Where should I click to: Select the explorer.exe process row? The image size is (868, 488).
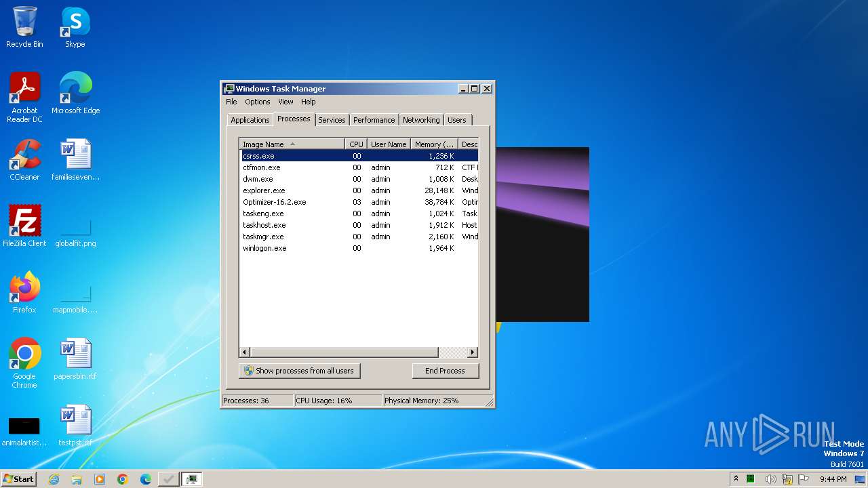359,190
